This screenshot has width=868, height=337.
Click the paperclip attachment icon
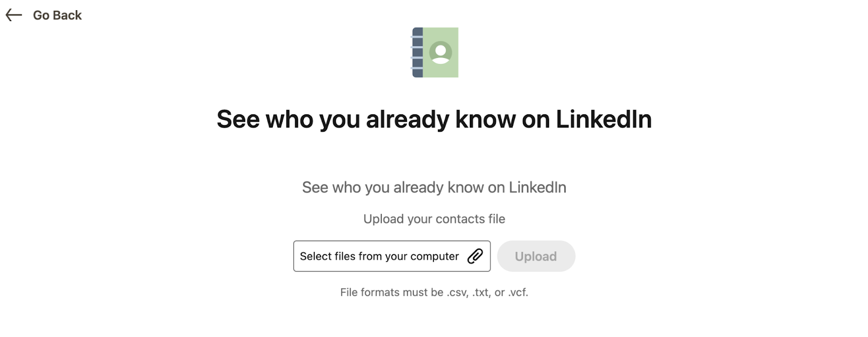[x=475, y=256]
